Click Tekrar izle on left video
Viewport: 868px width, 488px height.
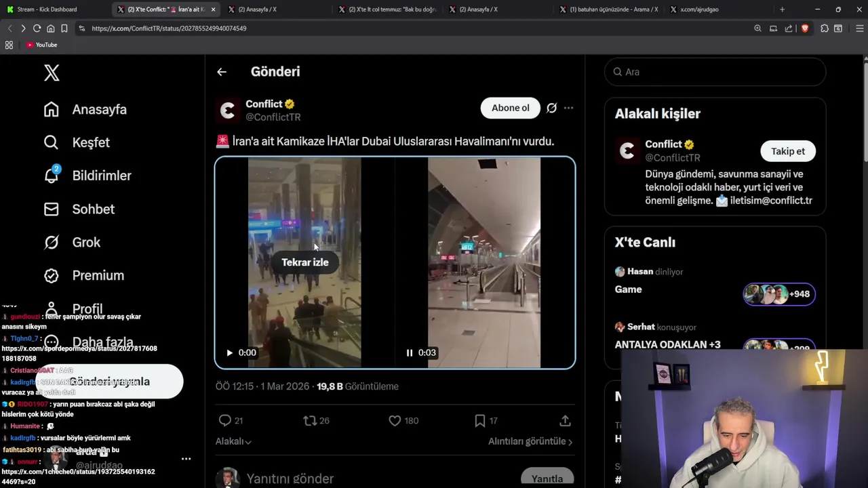[x=305, y=262]
